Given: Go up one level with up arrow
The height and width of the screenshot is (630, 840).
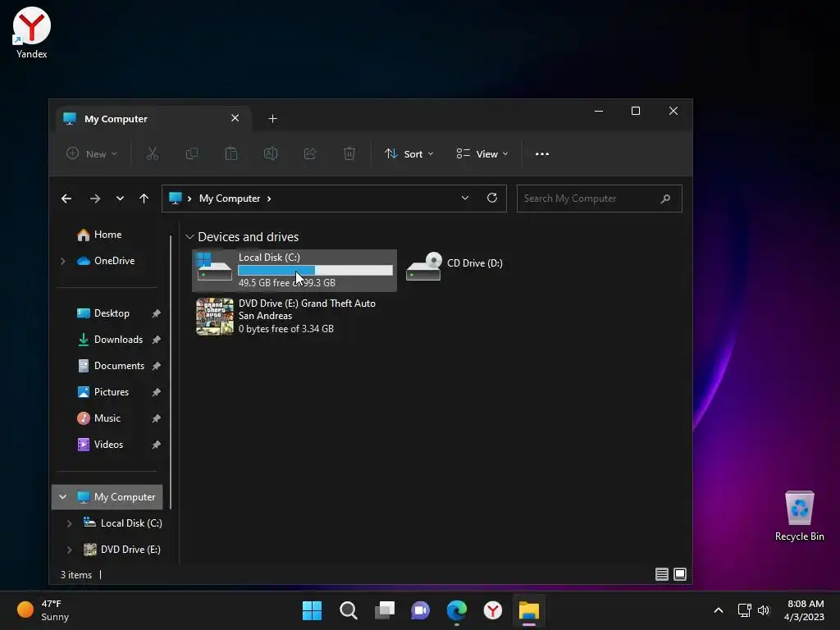Looking at the screenshot, I should (x=144, y=199).
